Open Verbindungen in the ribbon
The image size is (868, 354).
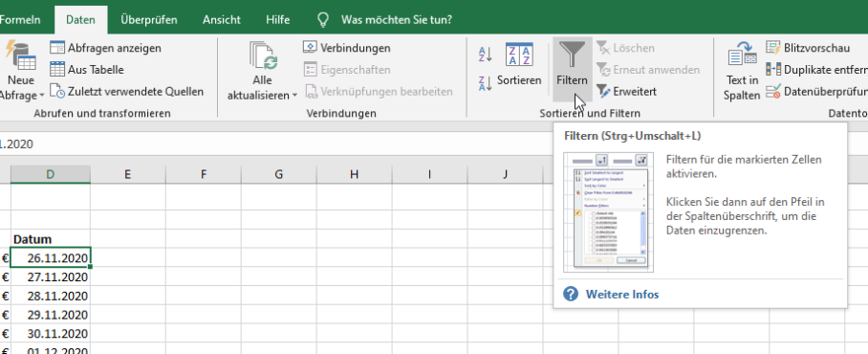(347, 48)
